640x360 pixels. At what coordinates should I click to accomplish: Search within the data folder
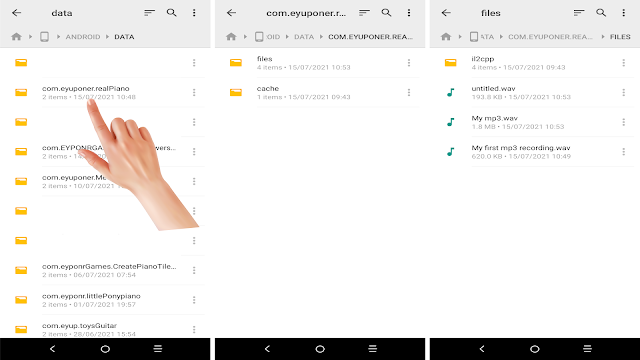point(172,13)
